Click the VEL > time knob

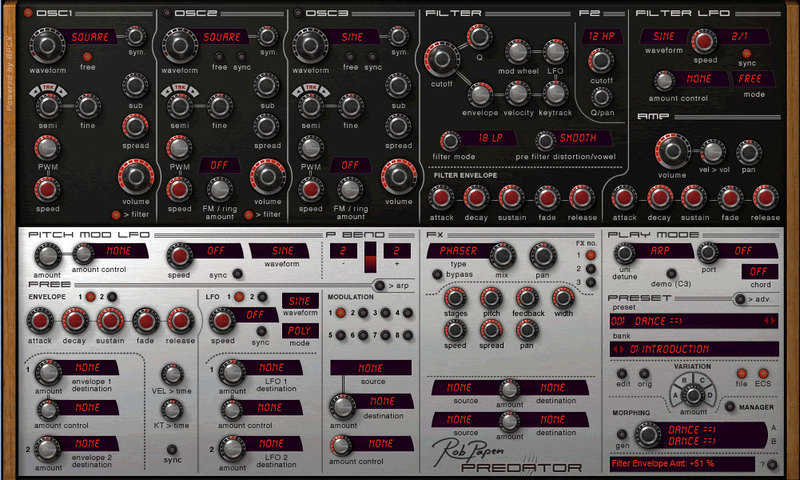coord(172,375)
